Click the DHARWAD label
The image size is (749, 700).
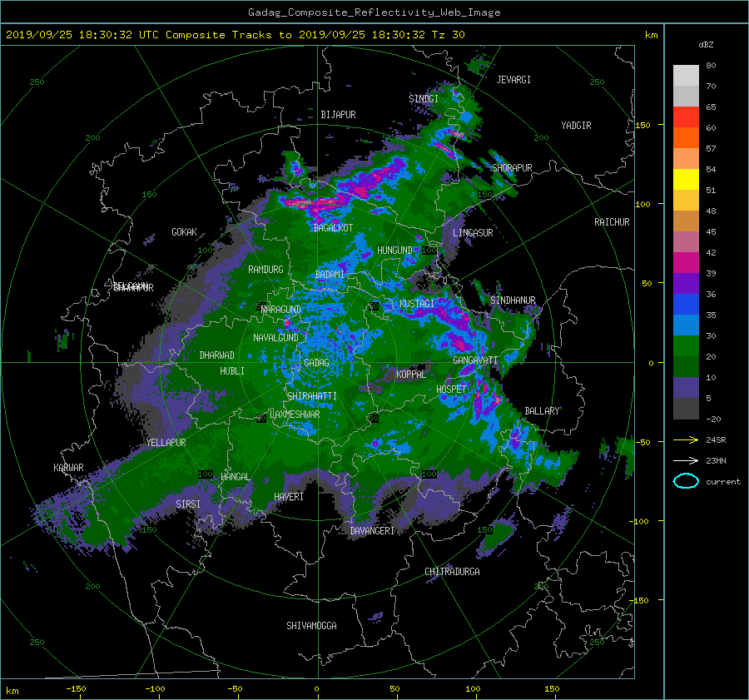(x=217, y=355)
